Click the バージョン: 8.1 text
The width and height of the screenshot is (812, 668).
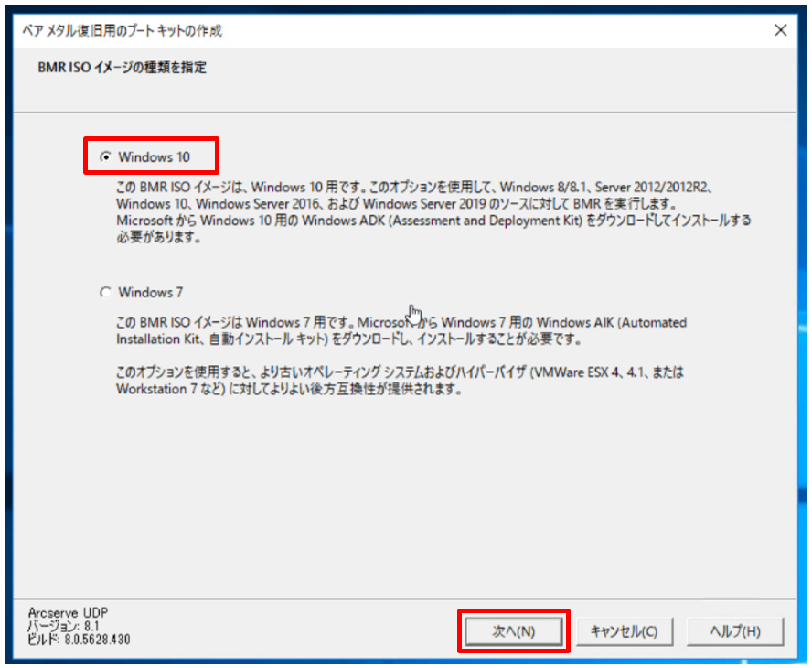click(63, 626)
